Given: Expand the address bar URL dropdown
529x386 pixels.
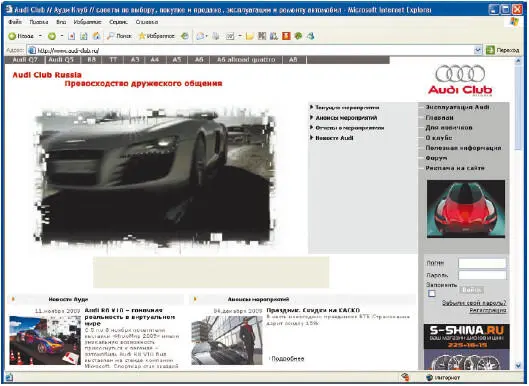Looking at the screenshot, I should [x=478, y=50].
